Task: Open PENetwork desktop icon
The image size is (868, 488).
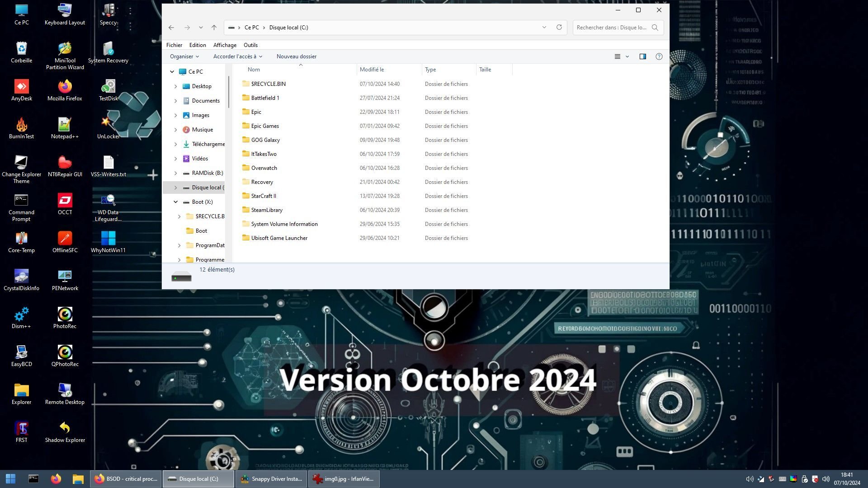Action: (x=65, y=280)
